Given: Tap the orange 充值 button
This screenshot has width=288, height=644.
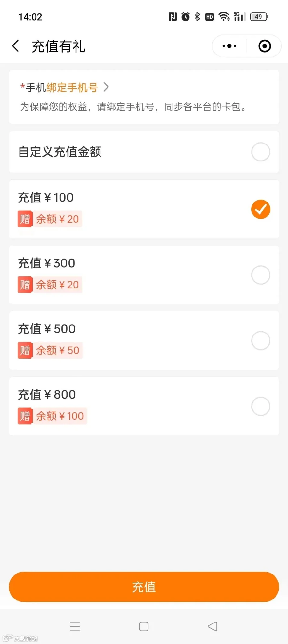Looking at the screenshot, I should pyautogui.click(x=144, y=587).
